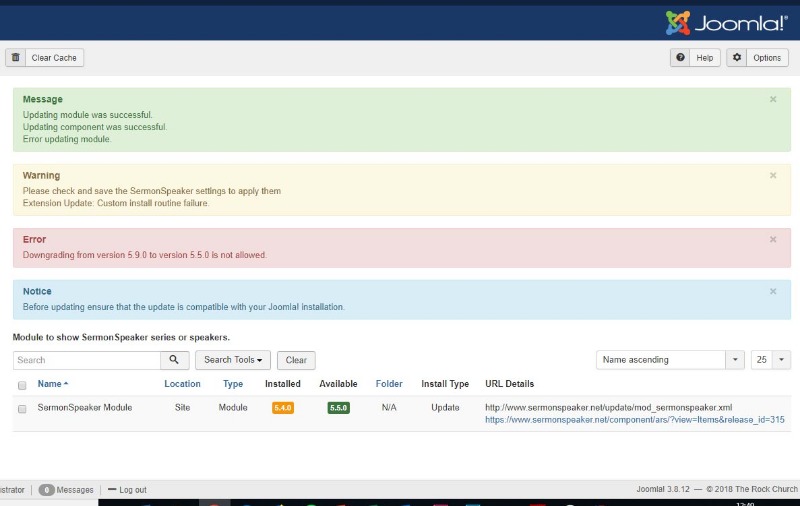Click 'Error updating module.' message line
The height and width of the screenshot is (506, 800).
pyautogui.click(x=67, y=139)
